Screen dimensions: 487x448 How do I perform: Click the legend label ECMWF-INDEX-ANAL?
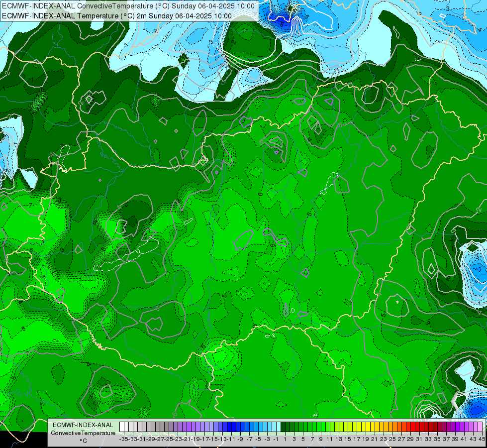[83, 425]
